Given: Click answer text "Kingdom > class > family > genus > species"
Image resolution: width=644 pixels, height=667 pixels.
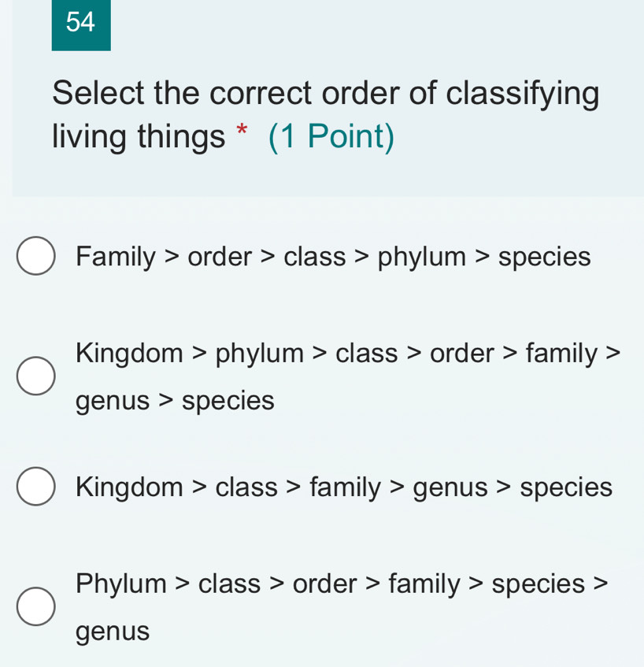Looking at the screenshot, I should point(344,488).
